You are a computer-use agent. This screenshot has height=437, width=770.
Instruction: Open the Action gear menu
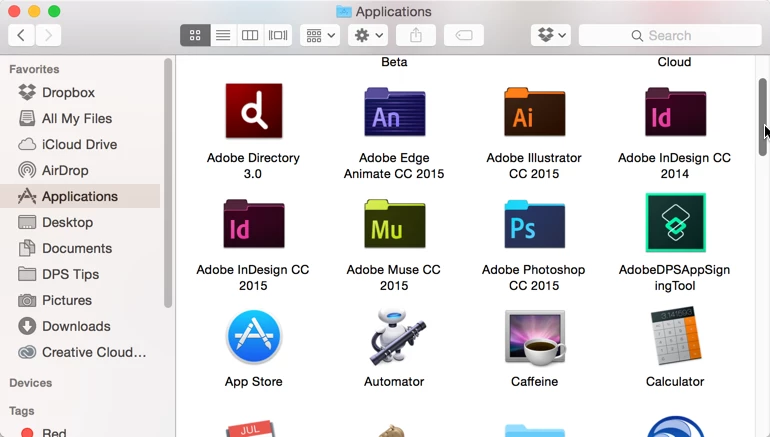click(x=368, y=35)
